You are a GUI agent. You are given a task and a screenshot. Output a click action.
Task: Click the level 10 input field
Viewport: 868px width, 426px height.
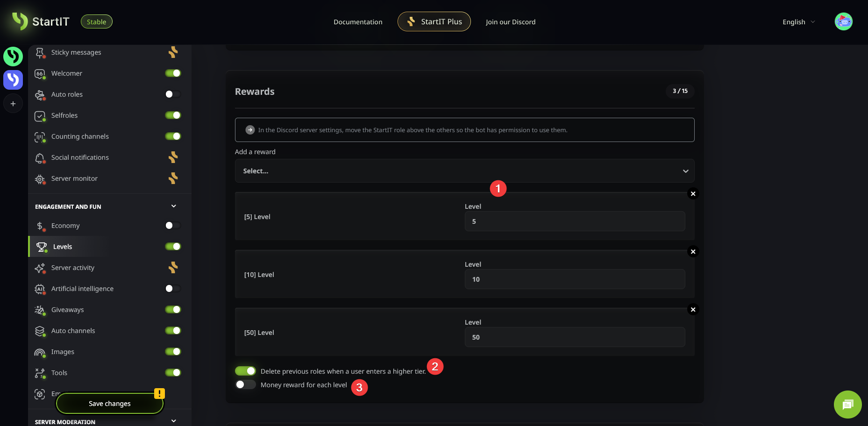pyautogui.click(x=575, y=279)
